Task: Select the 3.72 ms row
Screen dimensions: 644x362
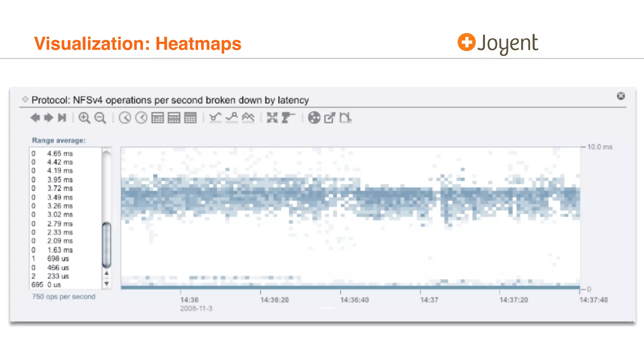Action: click(65, 188)
